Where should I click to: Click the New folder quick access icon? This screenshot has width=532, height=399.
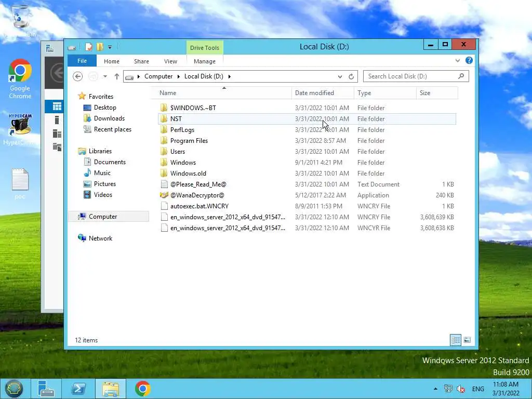100,47
